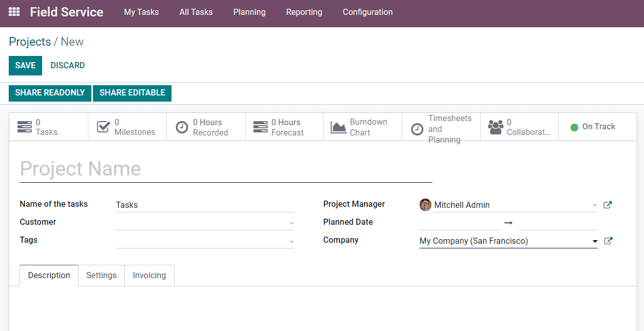Click the Tasks stat button icon

25,126
